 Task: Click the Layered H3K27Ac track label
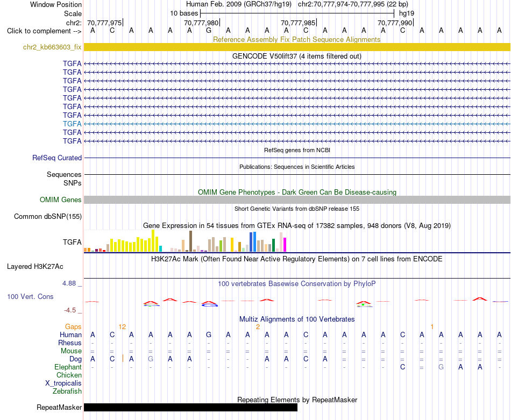tap(35, 267)
